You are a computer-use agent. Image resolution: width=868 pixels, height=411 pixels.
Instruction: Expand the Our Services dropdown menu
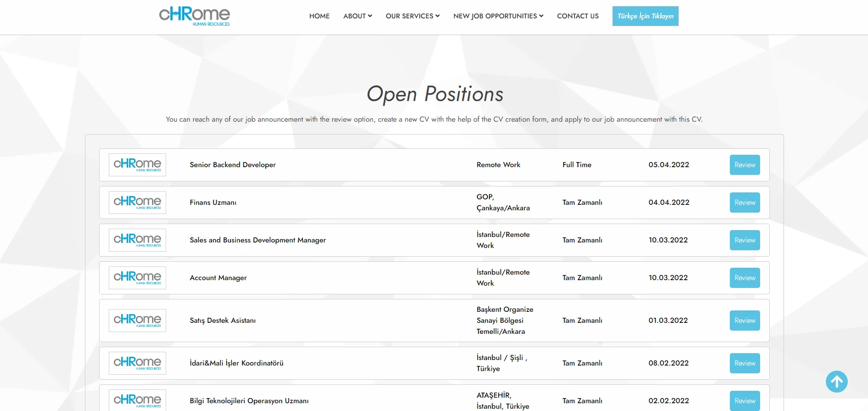(x=412, y=16)
